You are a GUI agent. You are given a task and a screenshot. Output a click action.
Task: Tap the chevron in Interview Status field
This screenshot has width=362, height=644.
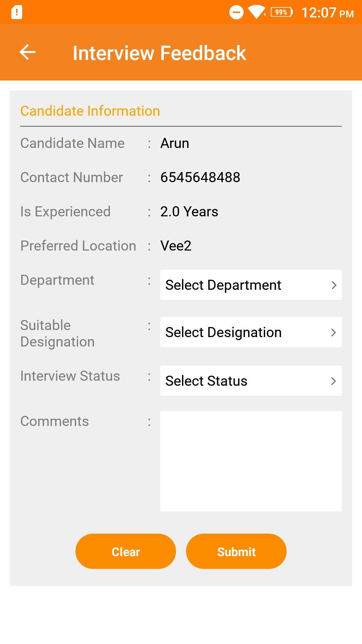pyautogui.click(x=334, y=381)
